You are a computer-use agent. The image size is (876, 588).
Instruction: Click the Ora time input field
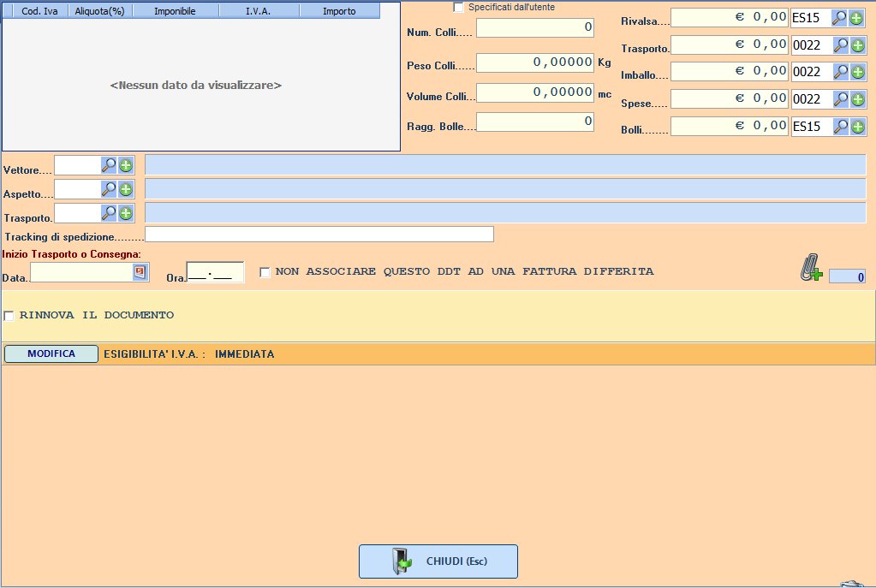click(215, 273)
